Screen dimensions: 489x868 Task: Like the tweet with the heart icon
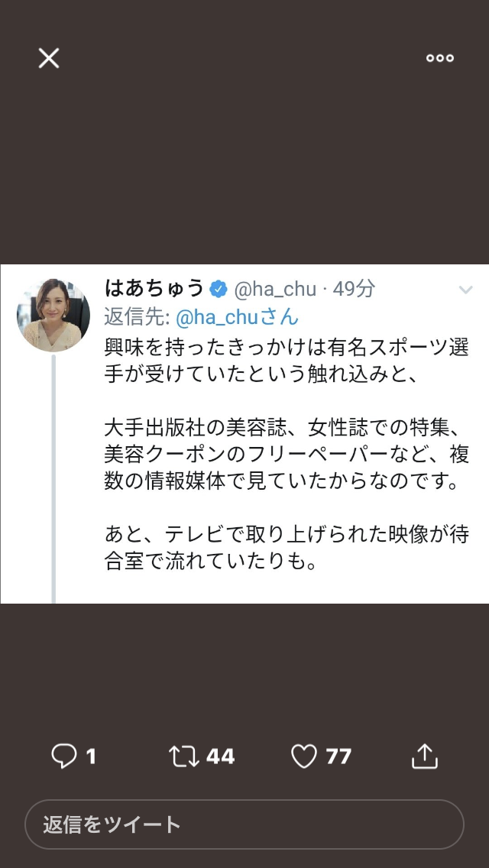pos(304,756)
